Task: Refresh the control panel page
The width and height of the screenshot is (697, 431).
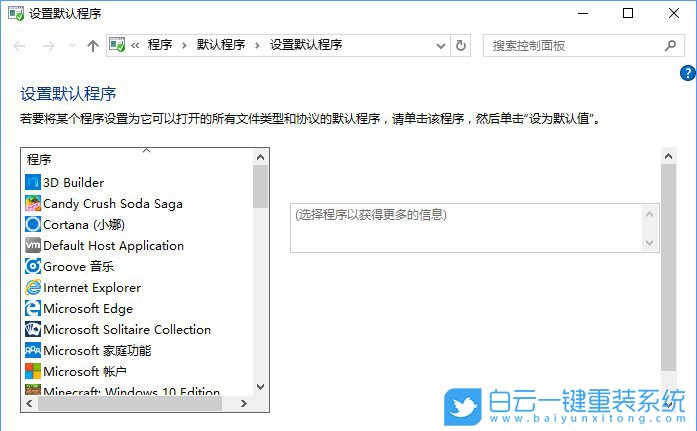Action: 461,45
